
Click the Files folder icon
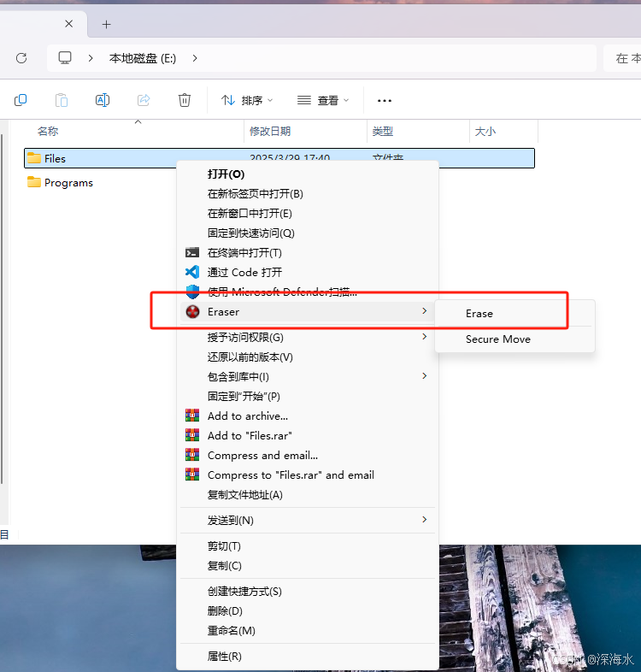click(x=34, y=158)
